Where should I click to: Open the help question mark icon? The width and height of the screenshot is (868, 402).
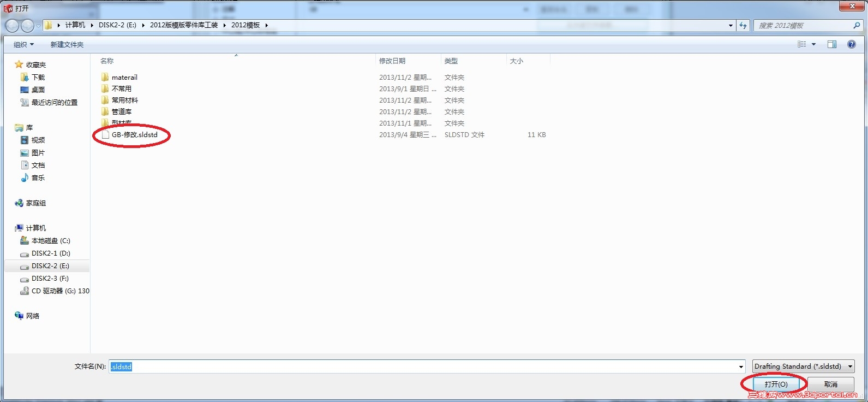(x=852, y=44)
